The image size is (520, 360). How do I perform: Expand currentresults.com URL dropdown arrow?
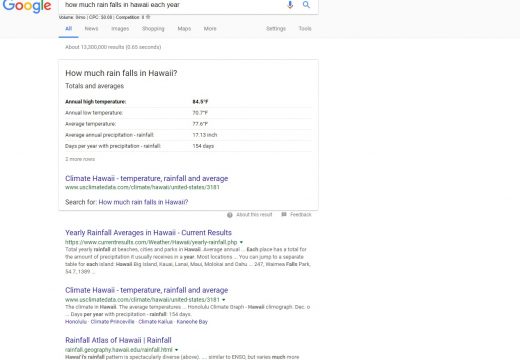pyautogui.click(x=241, y=242)
